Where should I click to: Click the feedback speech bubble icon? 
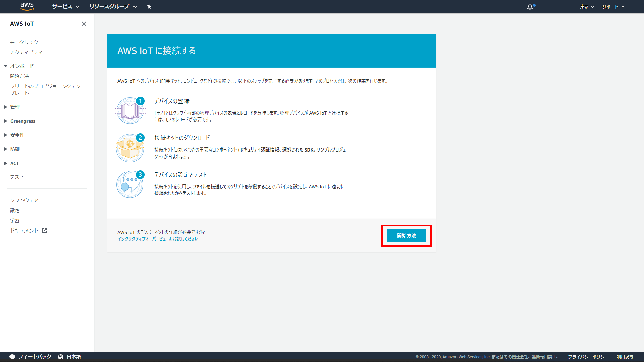point(12,357)
